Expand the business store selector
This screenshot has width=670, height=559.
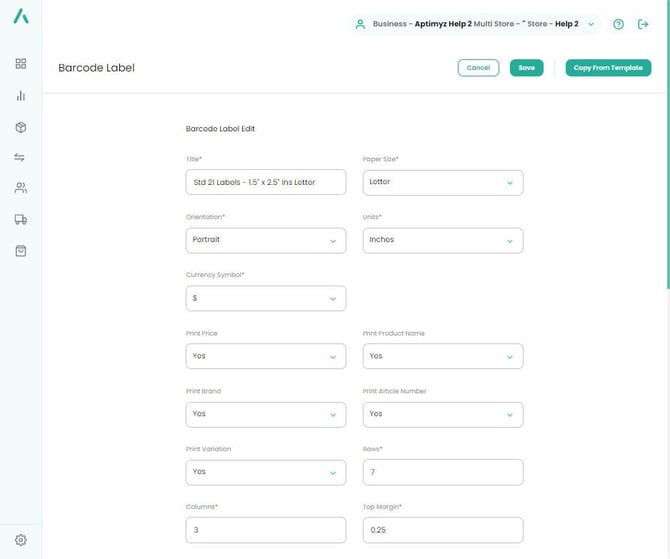590,24
